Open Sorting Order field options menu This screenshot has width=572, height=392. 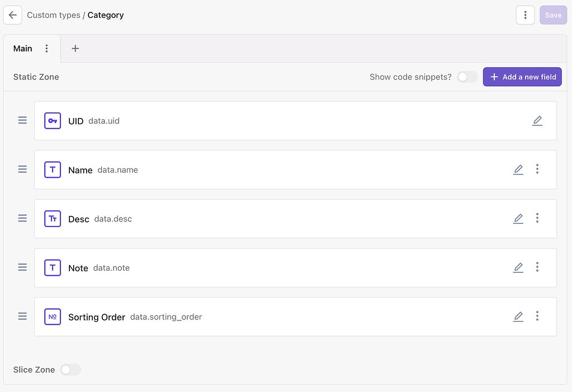(x=537, y=316)
